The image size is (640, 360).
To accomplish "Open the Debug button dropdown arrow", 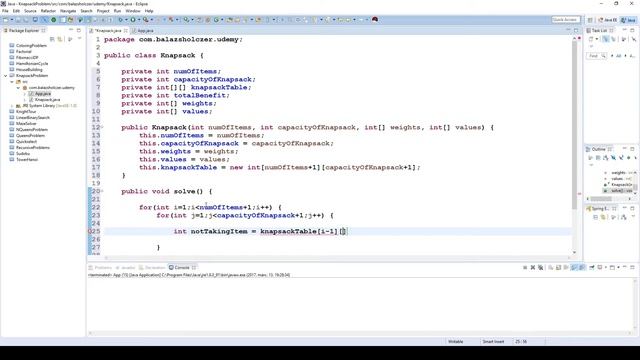I will (x=126, y=20).
